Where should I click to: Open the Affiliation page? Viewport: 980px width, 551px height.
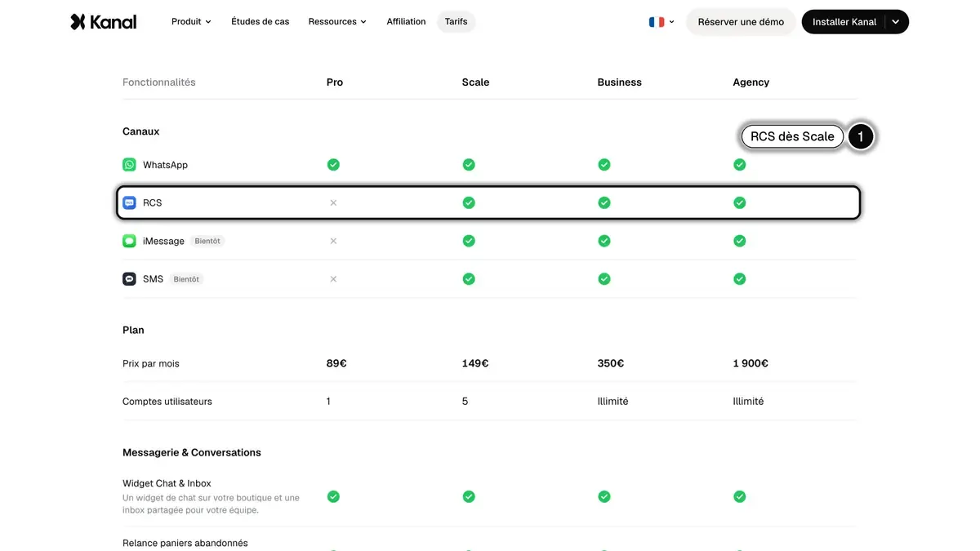tap(406, 22)
